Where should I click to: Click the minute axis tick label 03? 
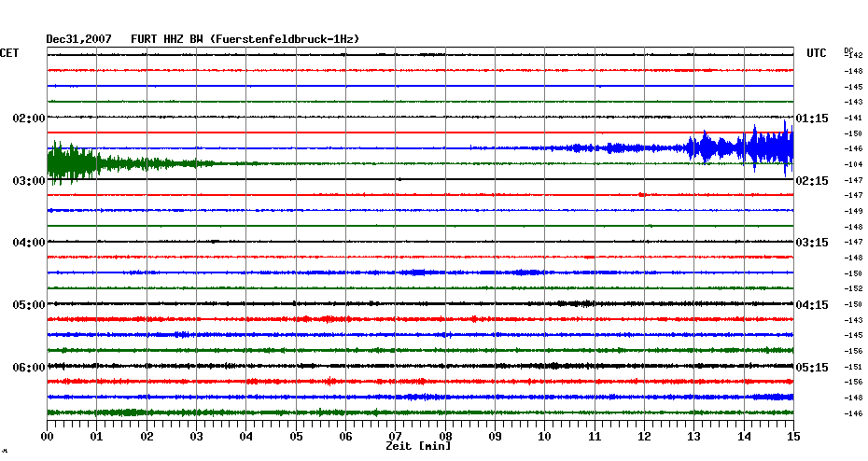coord(197,437)
